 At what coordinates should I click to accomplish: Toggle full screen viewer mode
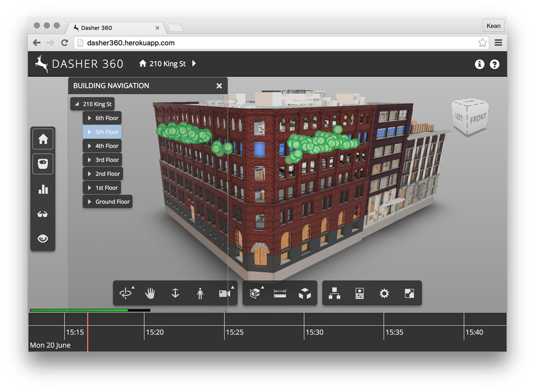(x=410, y=293)
